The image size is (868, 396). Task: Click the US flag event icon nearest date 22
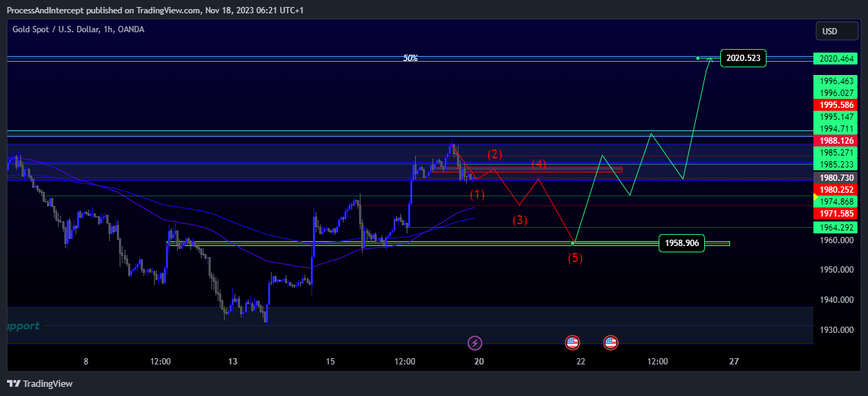pyautogui.click(x=573, y=343)
